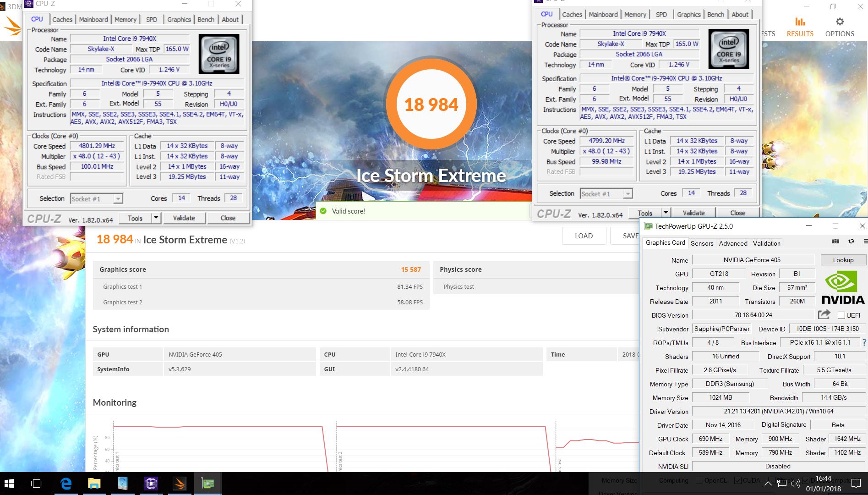Click green Valid score checkmark icon
The height and width of the screenshot is (495, 868).
pos(323,211)
